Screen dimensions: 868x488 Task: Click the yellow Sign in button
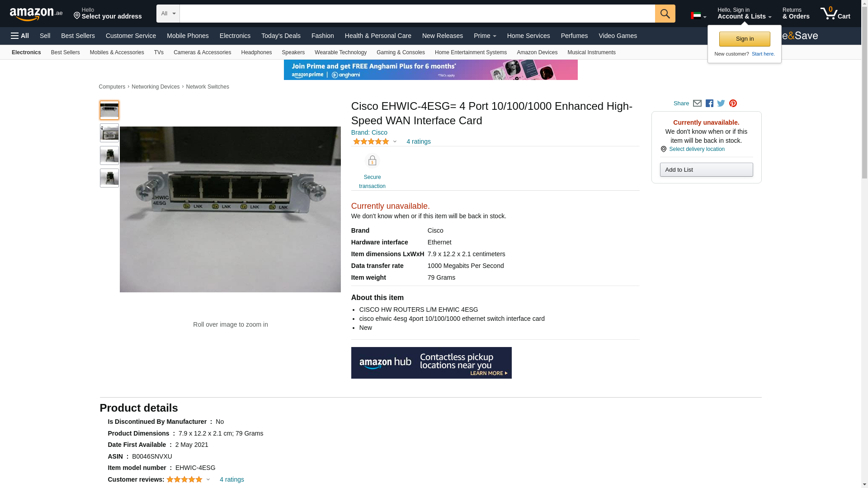point(745,39)
